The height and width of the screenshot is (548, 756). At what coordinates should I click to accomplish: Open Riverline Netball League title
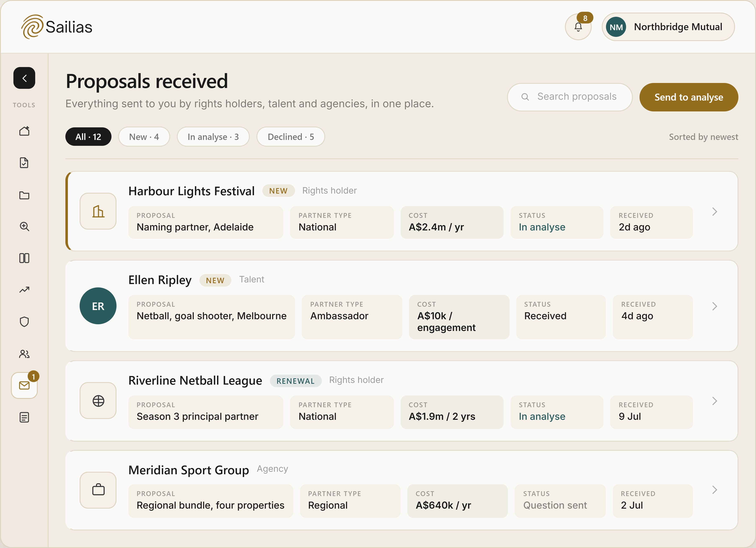click(195, 380)
